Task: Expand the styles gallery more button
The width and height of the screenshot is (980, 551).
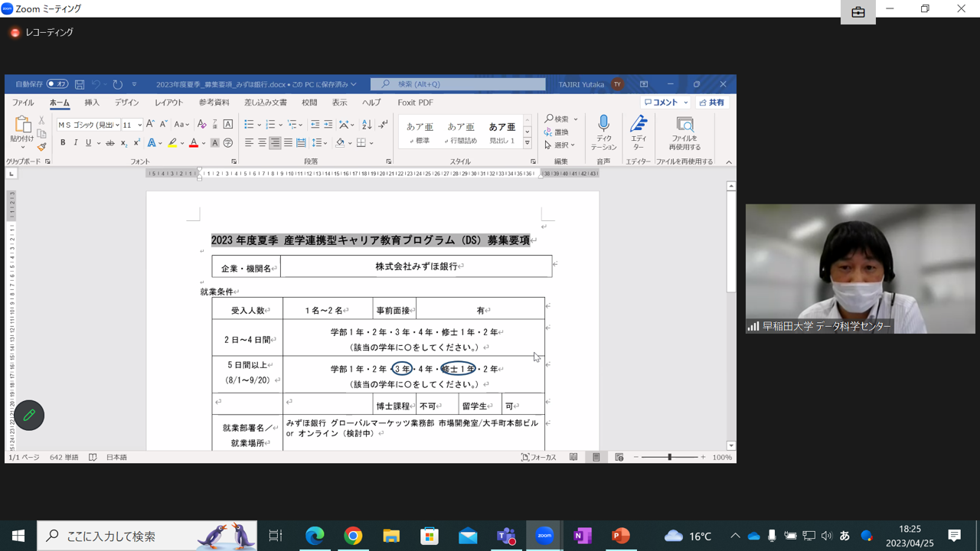Action: tap(527, 143)
